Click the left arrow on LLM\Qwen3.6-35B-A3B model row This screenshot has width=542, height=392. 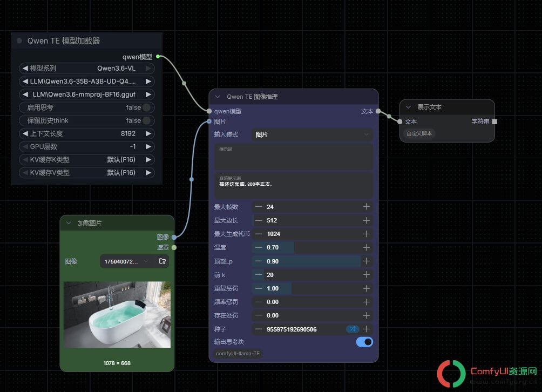[25, 82]
